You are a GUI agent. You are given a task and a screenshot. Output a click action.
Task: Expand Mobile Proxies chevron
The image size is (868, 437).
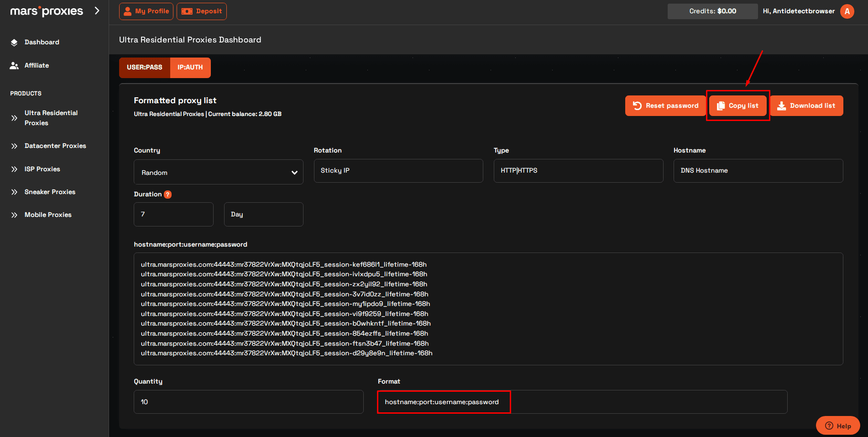(14, 215)
